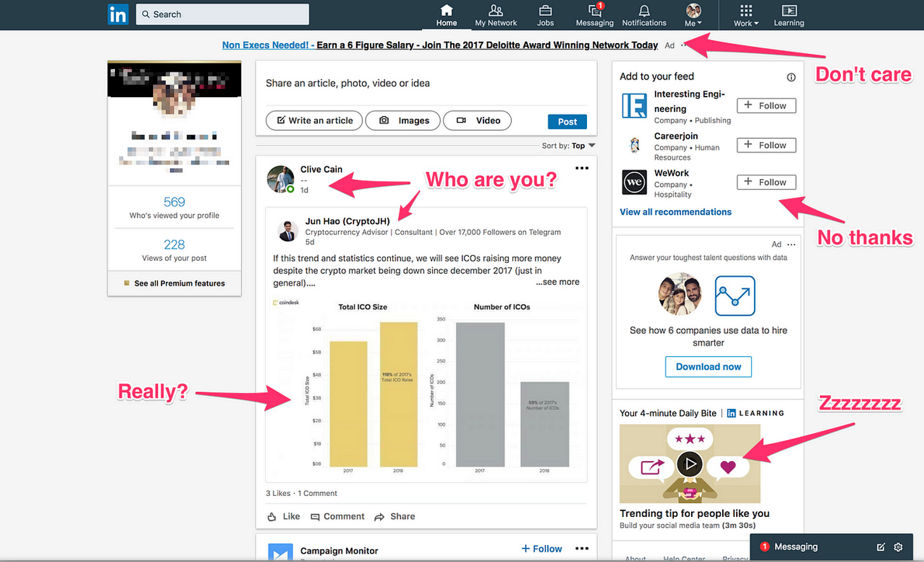The width and height of the screenshot is (924, 562).
Task: Open the Jobs tab
Action: pyautogui.click(x=545, y=15)
